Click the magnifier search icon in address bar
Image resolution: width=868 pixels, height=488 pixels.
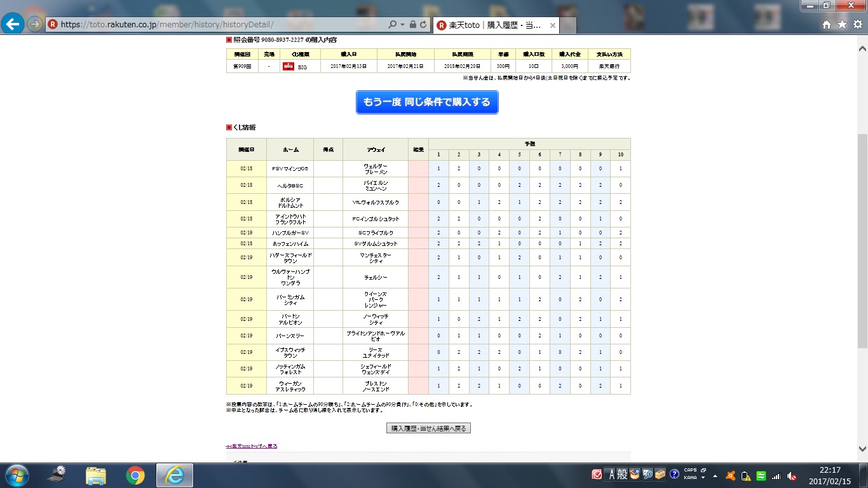pos(393,25)
